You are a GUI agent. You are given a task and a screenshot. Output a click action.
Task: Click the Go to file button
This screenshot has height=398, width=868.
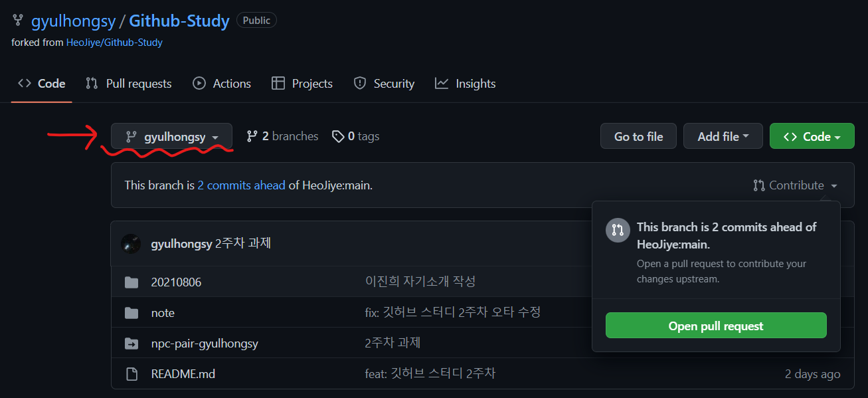(x=638, y=136)
